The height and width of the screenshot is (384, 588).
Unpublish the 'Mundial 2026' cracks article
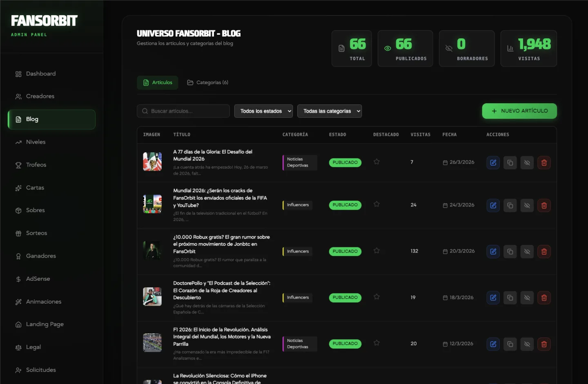tap(527, 205)
